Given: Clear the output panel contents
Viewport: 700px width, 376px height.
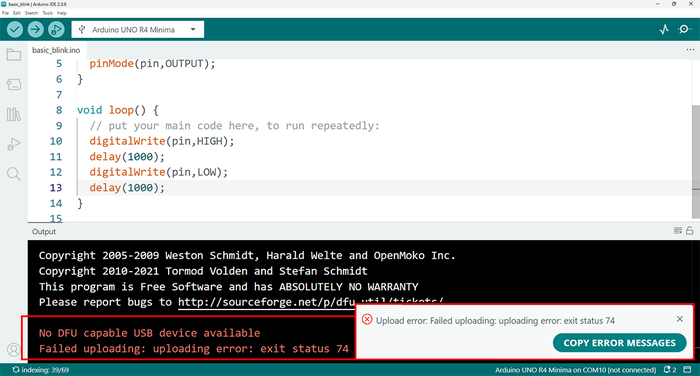Looking at the screenshot, I should point(678,230).
